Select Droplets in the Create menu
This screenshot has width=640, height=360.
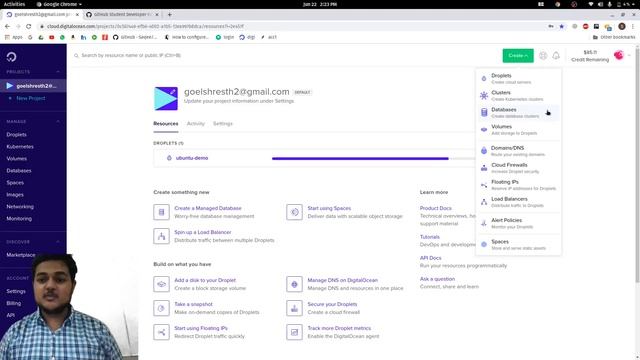518,78
